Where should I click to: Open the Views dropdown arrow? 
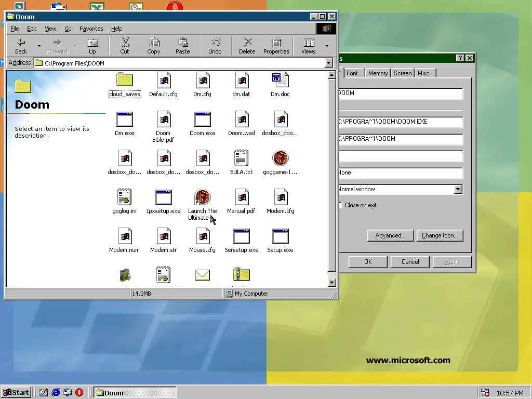click(x=327, y=46)
